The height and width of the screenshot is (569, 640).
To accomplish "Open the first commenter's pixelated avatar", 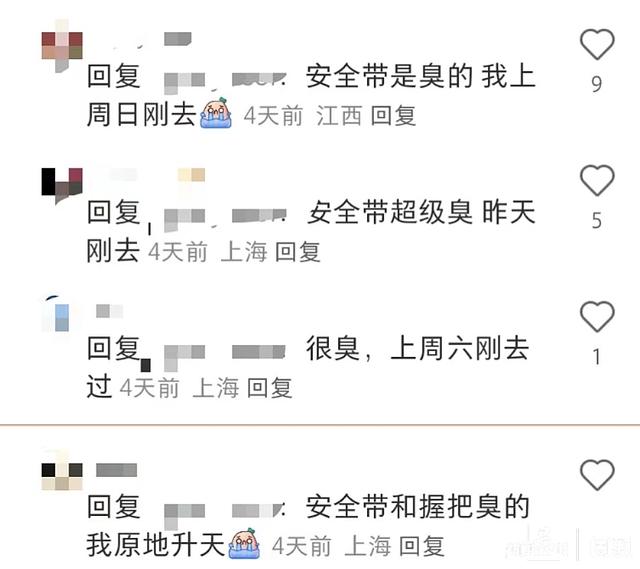I will pyautogui.click(x=62, y=46).
